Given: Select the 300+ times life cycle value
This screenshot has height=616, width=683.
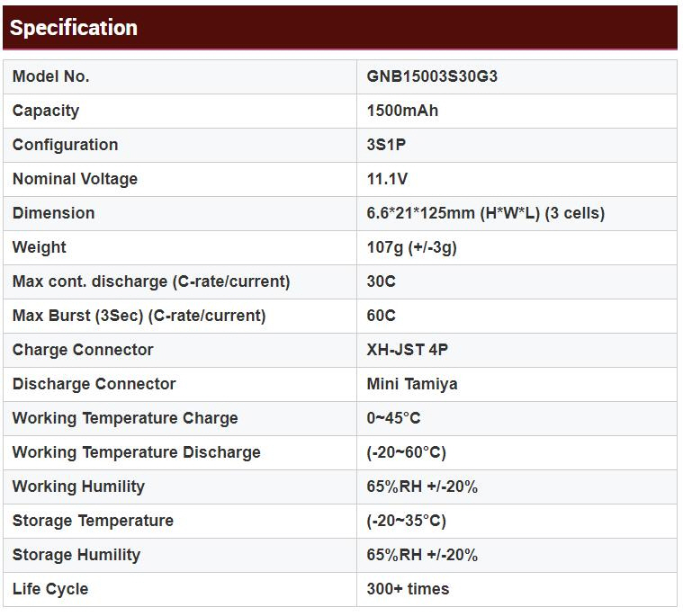Looking at the screenshot, I should pyautogui.click(x=408, y=589).
